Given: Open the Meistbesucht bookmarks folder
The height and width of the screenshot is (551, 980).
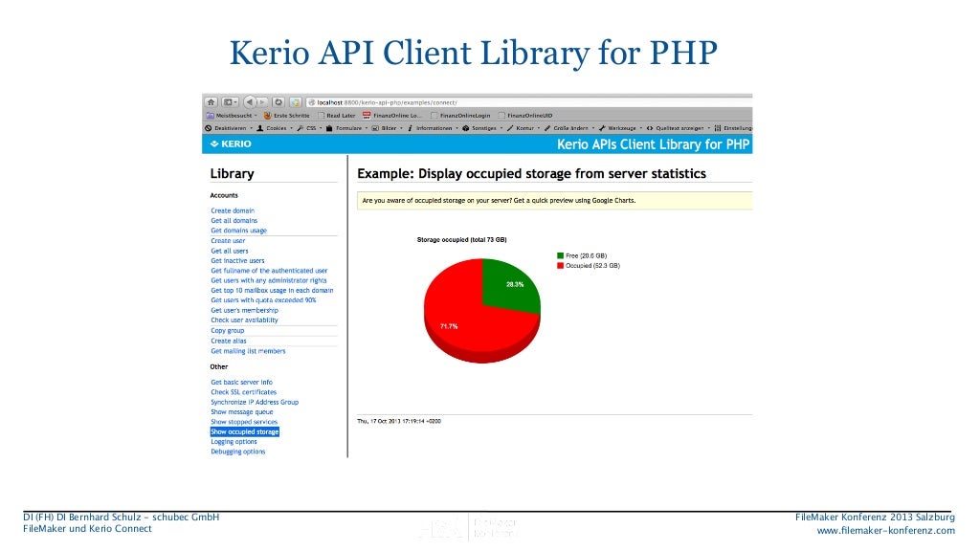Looking at the screenshot, I should click(232, 116).
